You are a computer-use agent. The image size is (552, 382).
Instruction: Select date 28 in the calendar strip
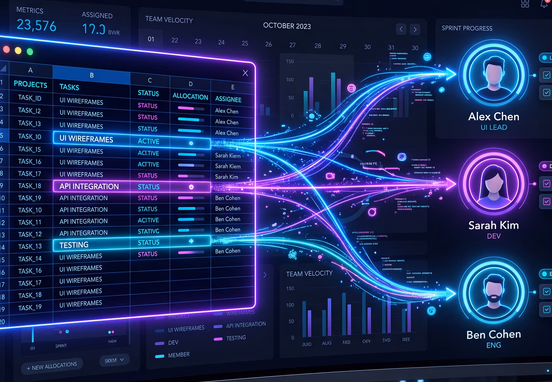318,46
